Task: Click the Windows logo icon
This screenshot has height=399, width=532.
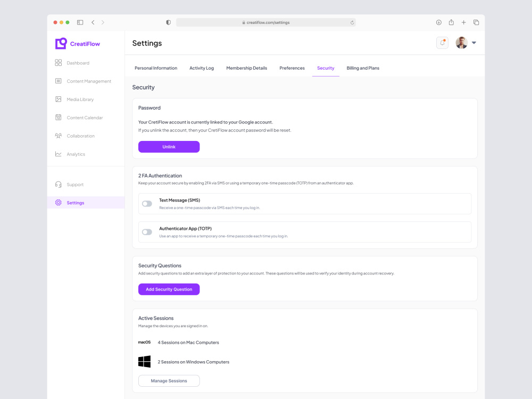Action: (144, 362)
